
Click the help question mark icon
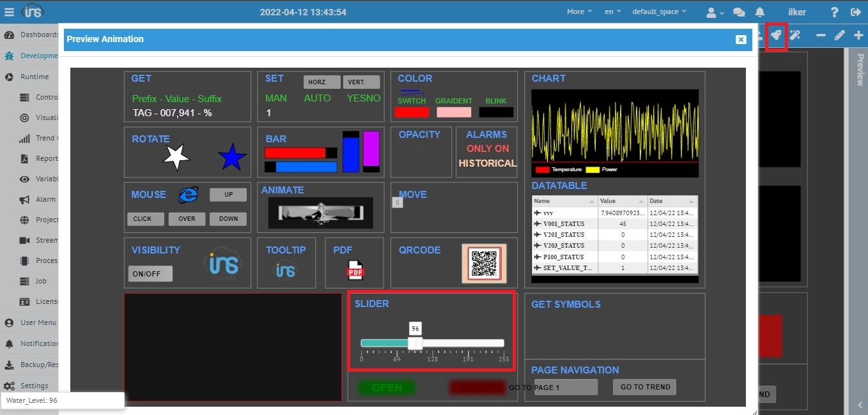(834, 12)
